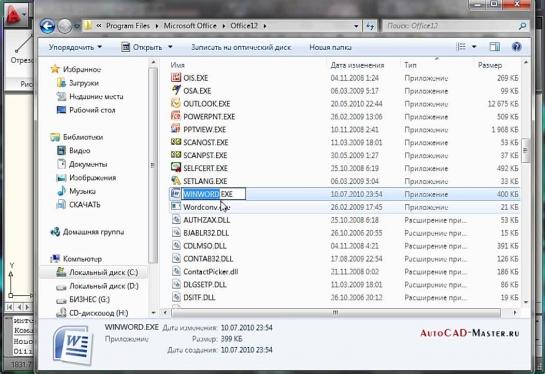Open the address bar history dropdown

[x=356, y=26]
